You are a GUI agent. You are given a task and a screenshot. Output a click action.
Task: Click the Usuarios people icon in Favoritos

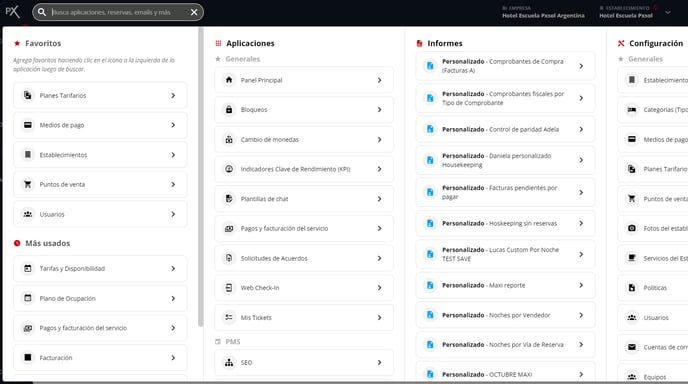coord(28,214)
